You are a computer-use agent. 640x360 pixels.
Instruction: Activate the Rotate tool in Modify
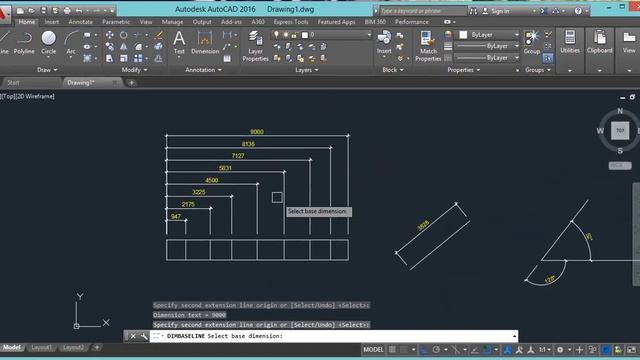[124, 35]
